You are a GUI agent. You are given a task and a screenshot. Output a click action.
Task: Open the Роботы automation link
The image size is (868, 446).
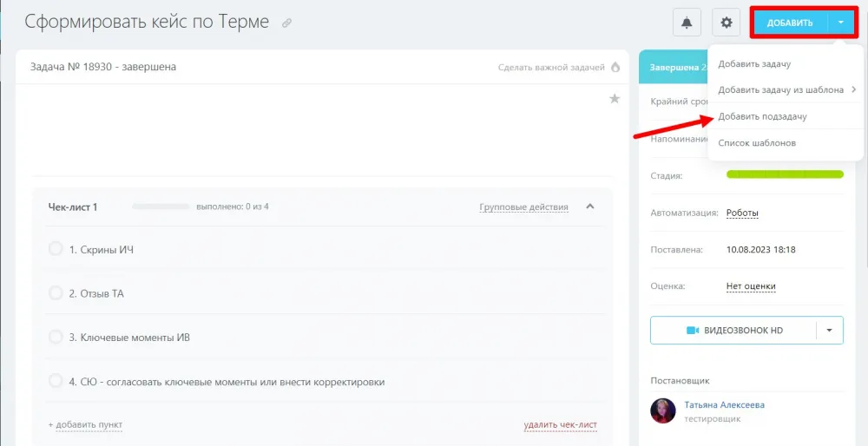(742, 213)
